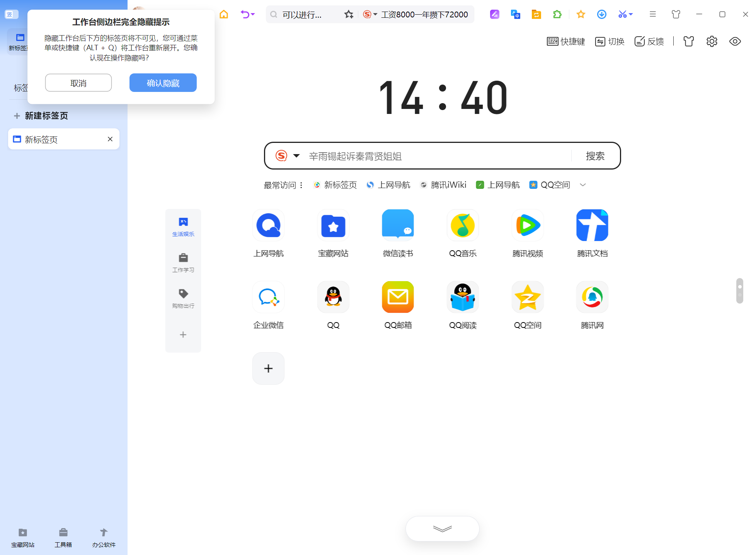Toggle the eye visibility icon
756x555 pixels.
tap(735, 41)
